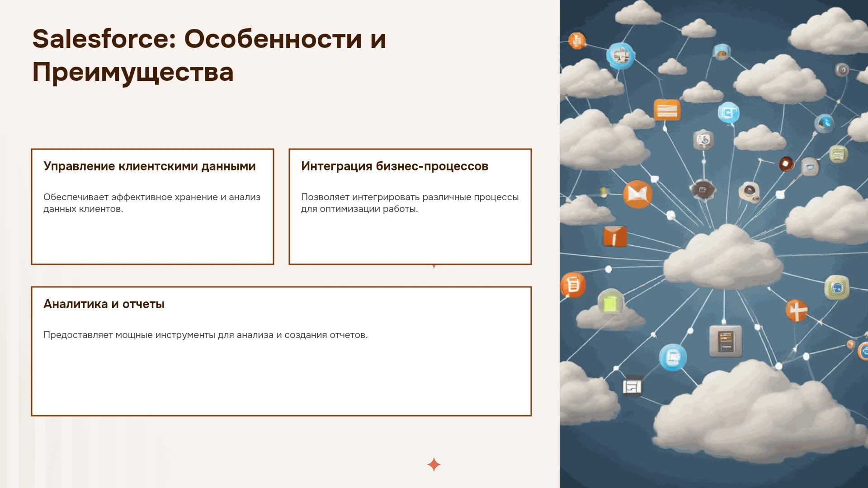Click the slide title Salesforce: Особенности и Преимущества
Viewport: 868px width, 488px height.
coord(209,55)
